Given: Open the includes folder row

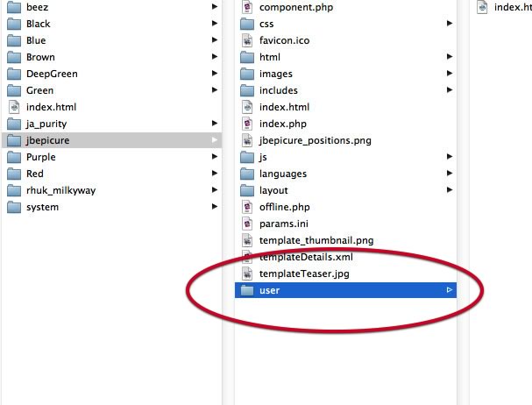Looking at the screenshot, I should 345,90.
